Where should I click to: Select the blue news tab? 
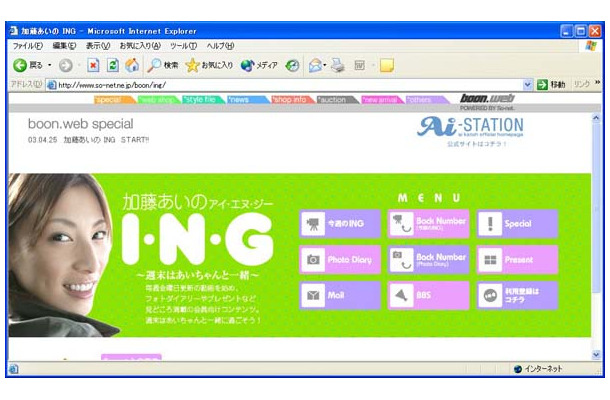(x=247, y=100)
